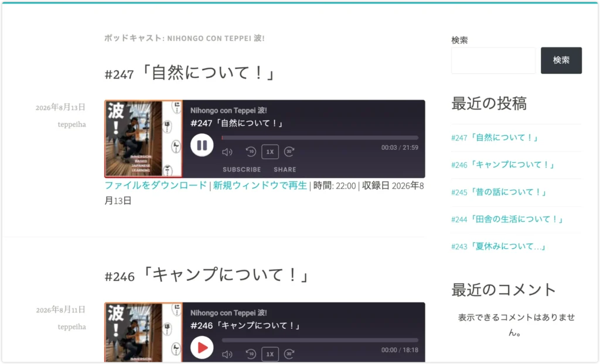
Task: Click the 時間: 22:00 duration text
Action: click(x=335, y=186)
